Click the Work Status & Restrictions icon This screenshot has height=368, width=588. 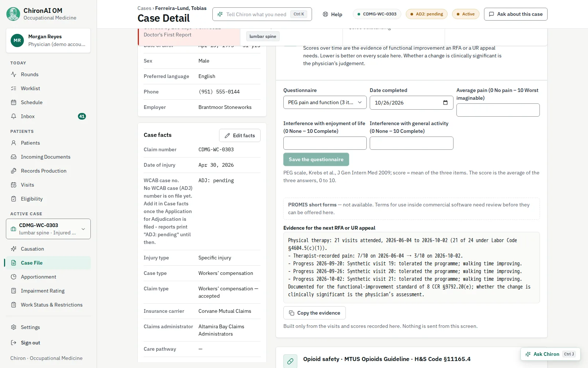14,305
